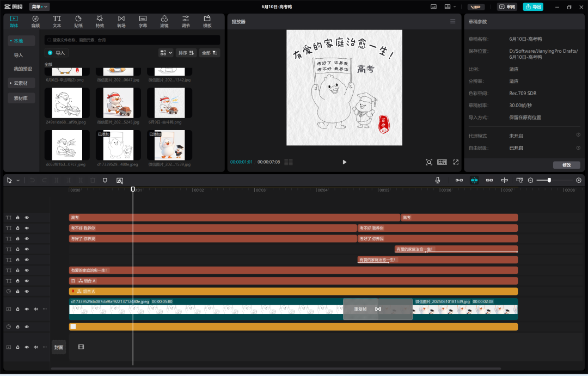Click the keyboard shortcuts icon in title bar

[x=433, y=7]
